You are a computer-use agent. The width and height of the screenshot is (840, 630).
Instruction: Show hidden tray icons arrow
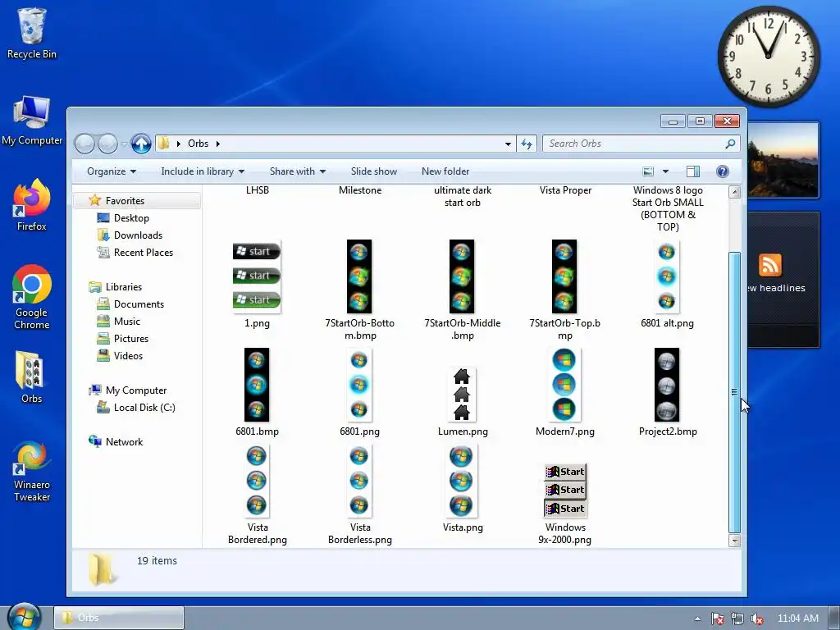[697, 619]
